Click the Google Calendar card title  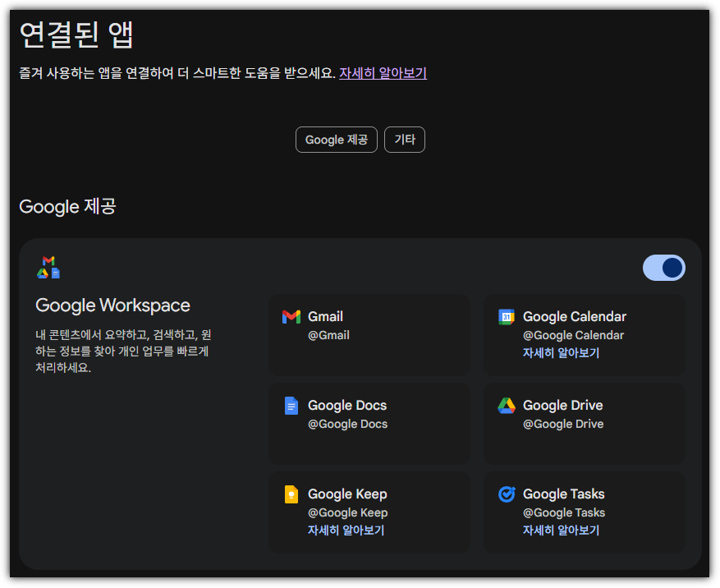[x=575, y=316]
